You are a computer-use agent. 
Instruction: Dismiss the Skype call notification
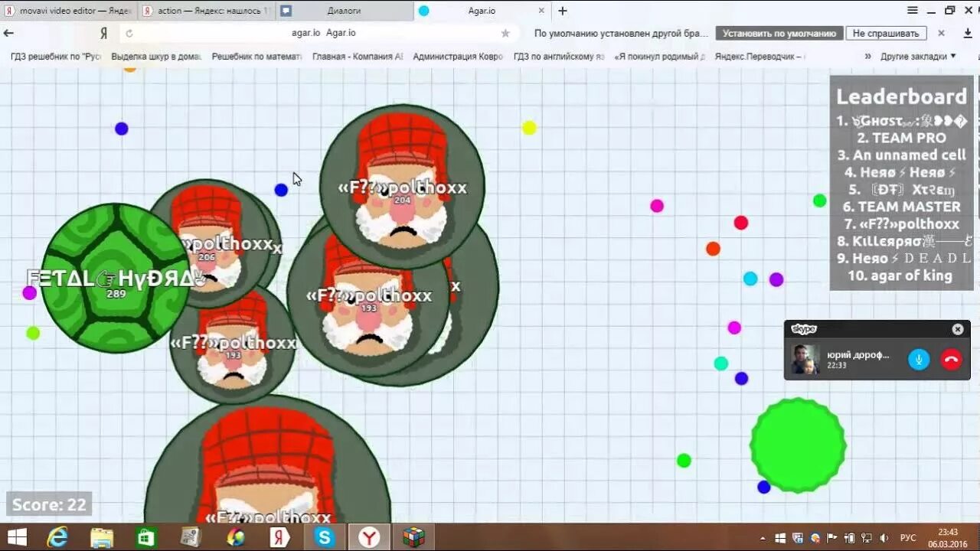click(x=958, y=329)
